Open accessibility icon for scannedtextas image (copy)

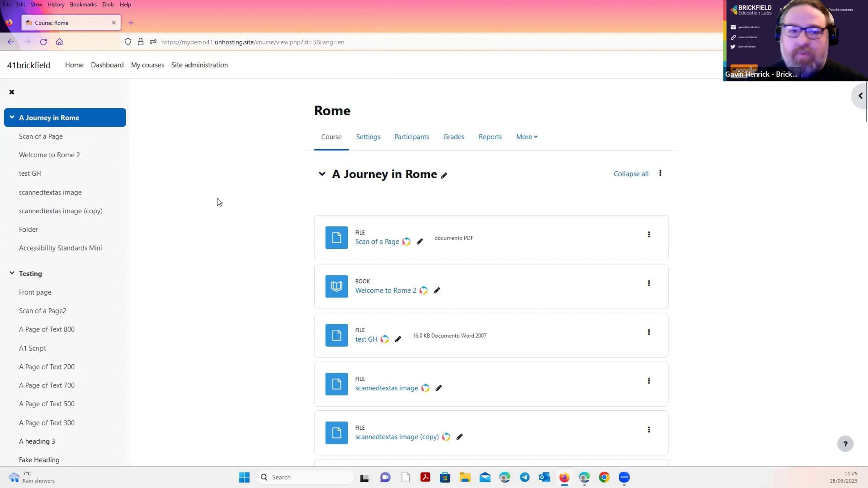tap(446, 437)
